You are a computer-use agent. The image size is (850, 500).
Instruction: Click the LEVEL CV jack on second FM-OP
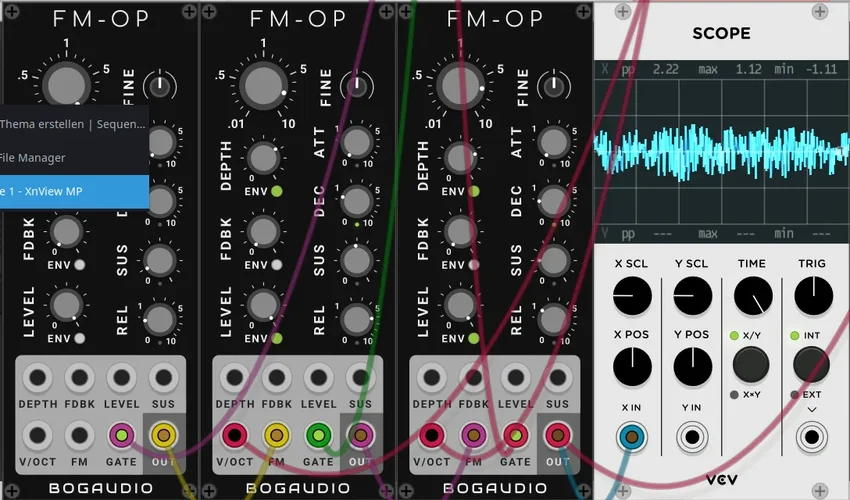319,377
